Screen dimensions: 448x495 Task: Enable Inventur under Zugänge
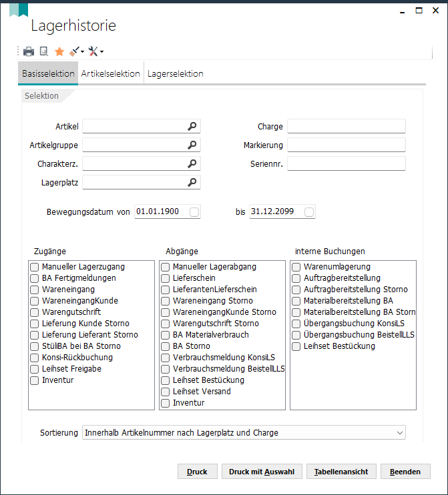tap(35, 380)
